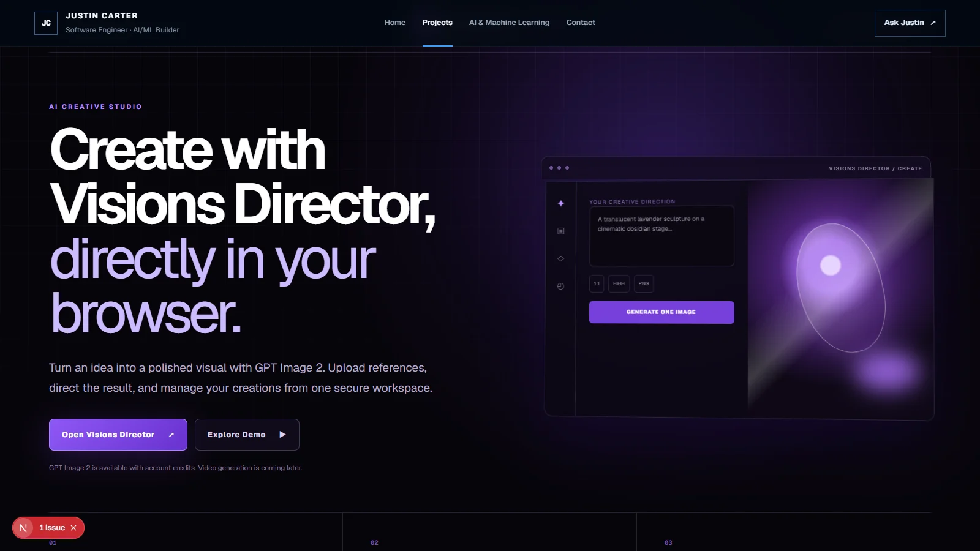980x551 pixels.
Task: Click the section number 02 label
Action: 374,543
